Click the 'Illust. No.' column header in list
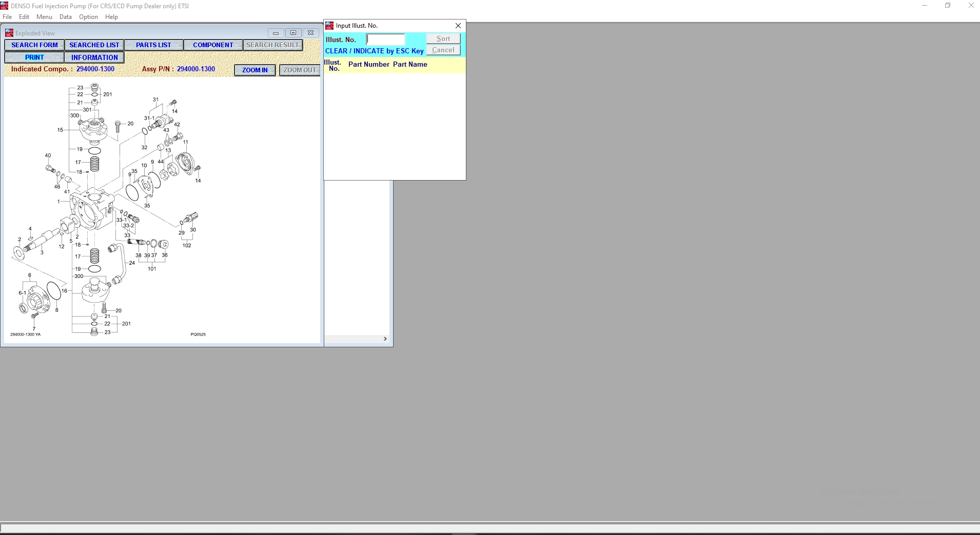The width and height of the screenshot is (980, 535). [x=333, y=65]
